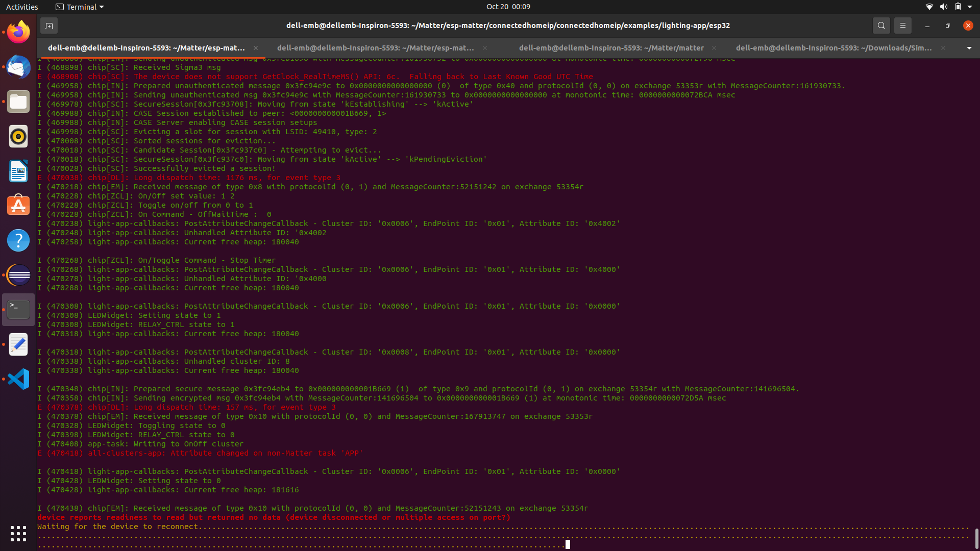Viewport: 980px width, 551px height.
Task: Click the Oct 20 clock to open calendar
Action: 508,7
